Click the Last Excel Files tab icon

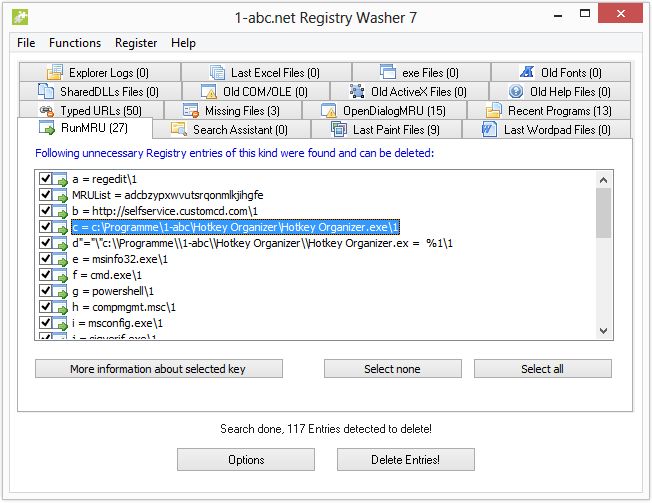point(217,73)
